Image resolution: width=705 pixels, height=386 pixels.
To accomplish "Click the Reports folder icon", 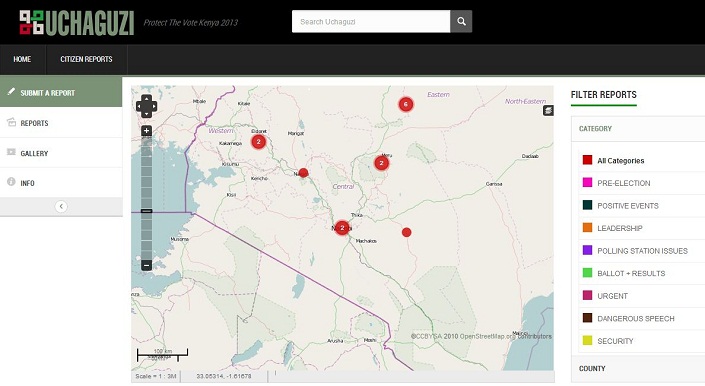I will coord(11,122).
